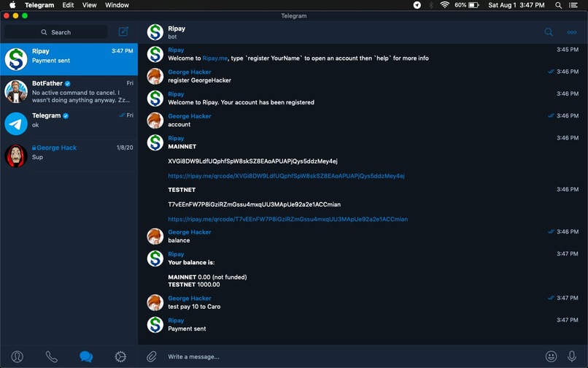Image resolution: width=588 pixels, height=368 pixels.
Task: Open Notification Center list icon
Action: (573, 5)
